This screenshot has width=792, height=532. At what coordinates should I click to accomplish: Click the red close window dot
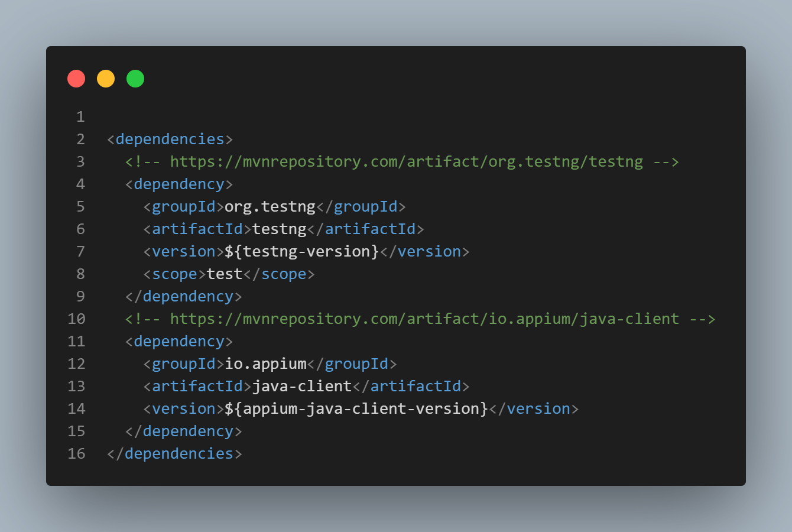click(x=76, y=79)
